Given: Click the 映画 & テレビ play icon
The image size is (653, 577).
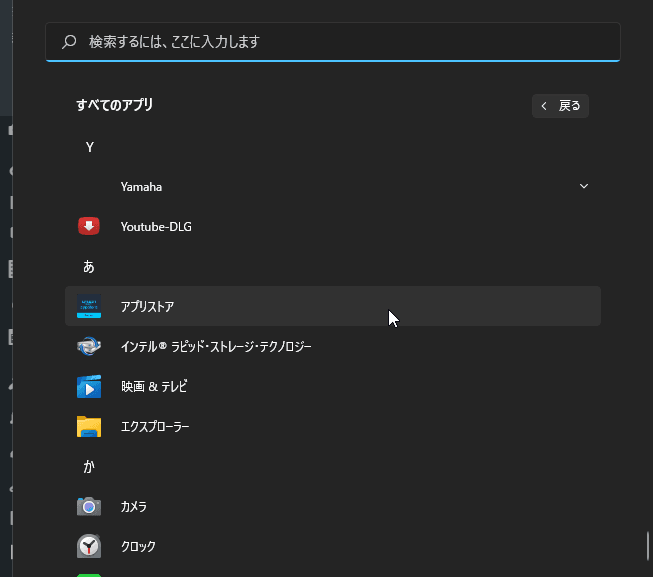Looking at the screenshot, I should point(89,386).
